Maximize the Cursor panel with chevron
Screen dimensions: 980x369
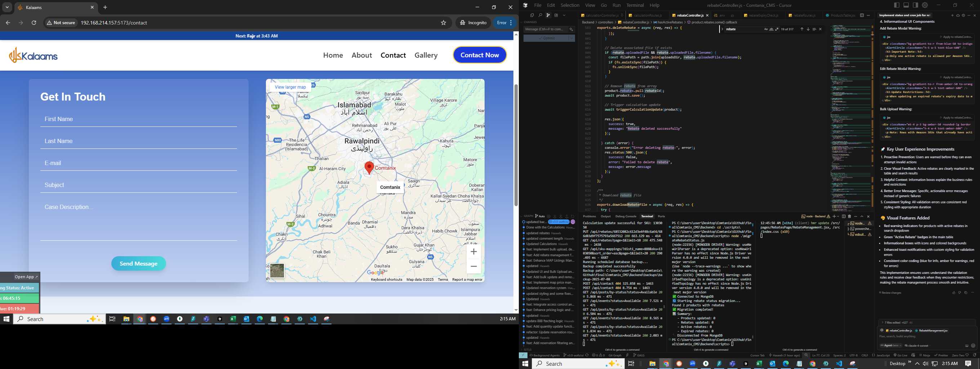coord(862,217)
